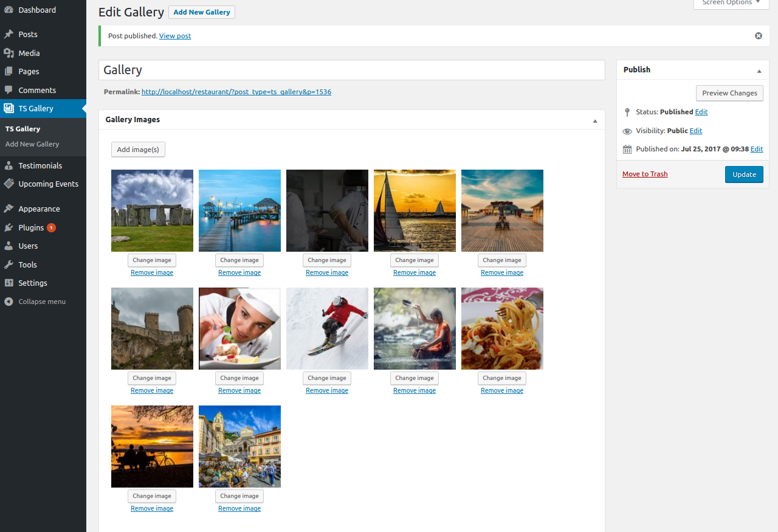Viewport: 778px width, 532px height.
Task: Click the Appearance paintbrush icon
Action: point(9,209)
